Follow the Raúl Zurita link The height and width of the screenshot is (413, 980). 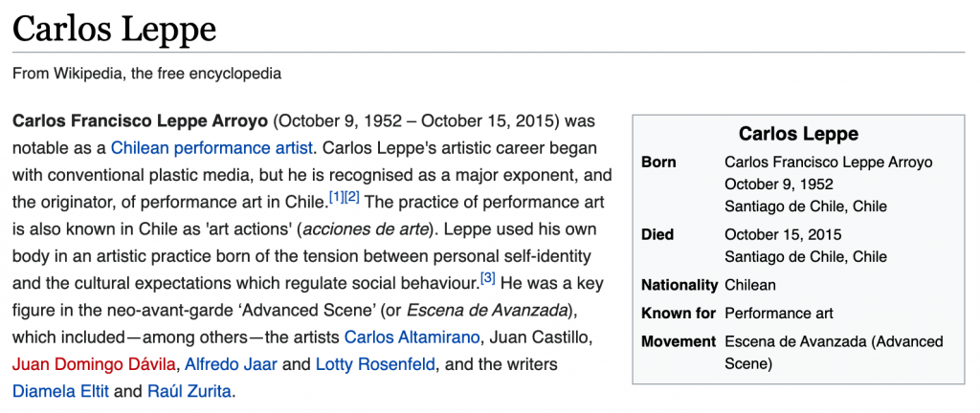(x=189, y=391)
